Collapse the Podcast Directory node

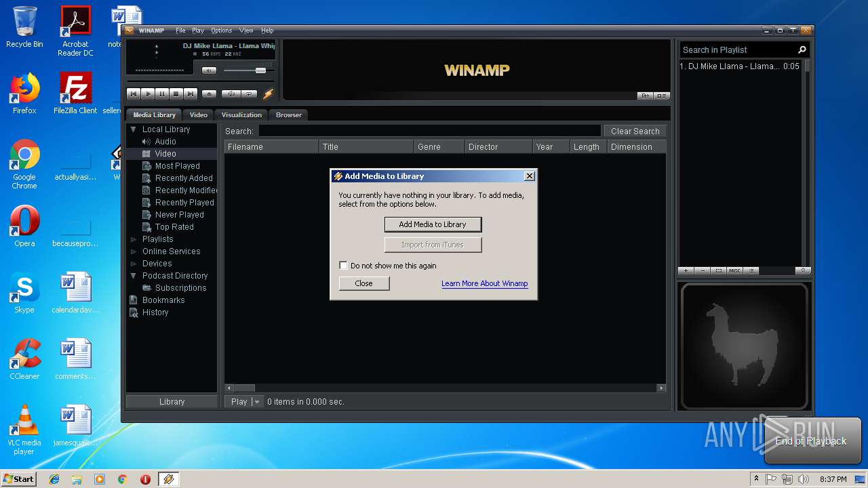coord(134,276)
